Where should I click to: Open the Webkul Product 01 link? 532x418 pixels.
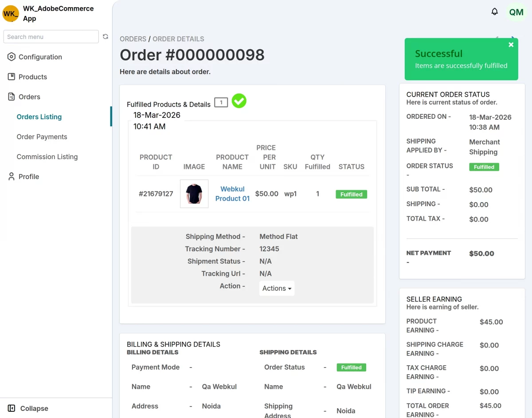pos(232,194)
